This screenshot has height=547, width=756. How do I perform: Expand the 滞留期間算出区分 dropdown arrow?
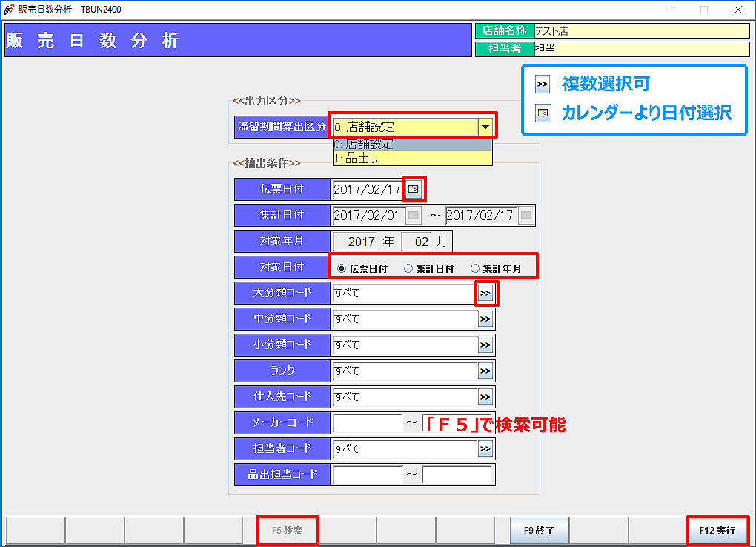(485, 127)
